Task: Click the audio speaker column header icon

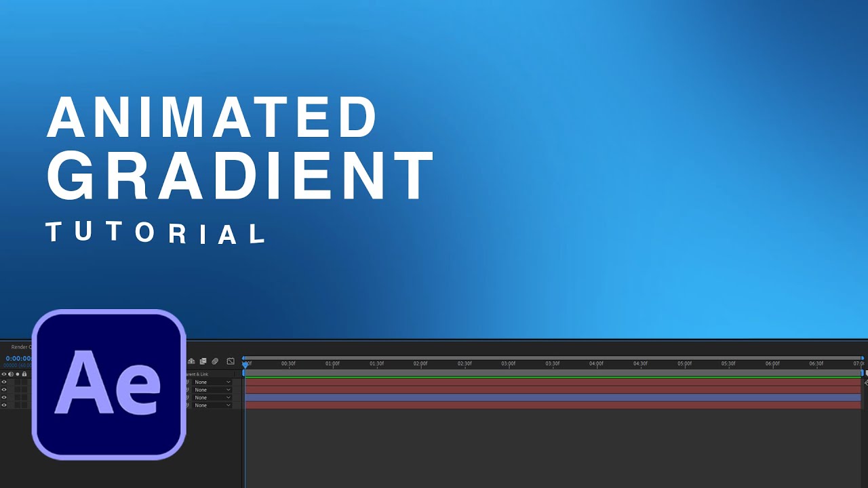Action: click(10, 374)
